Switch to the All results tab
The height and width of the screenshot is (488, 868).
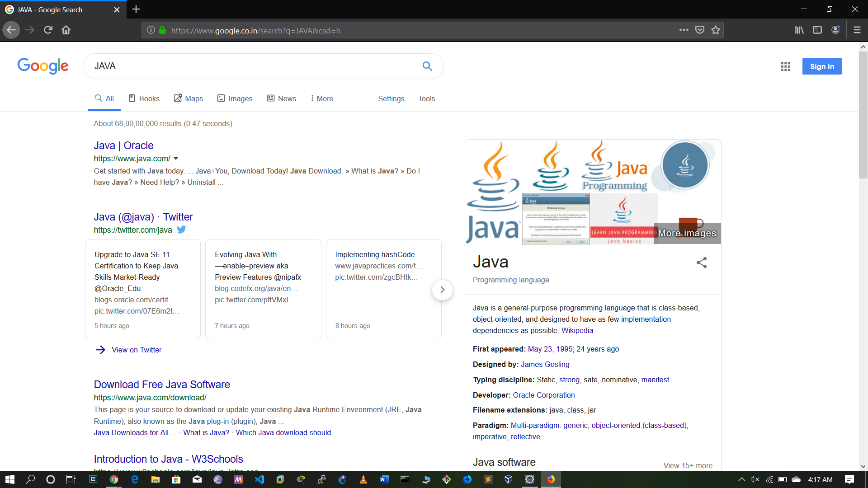(104, 99)
